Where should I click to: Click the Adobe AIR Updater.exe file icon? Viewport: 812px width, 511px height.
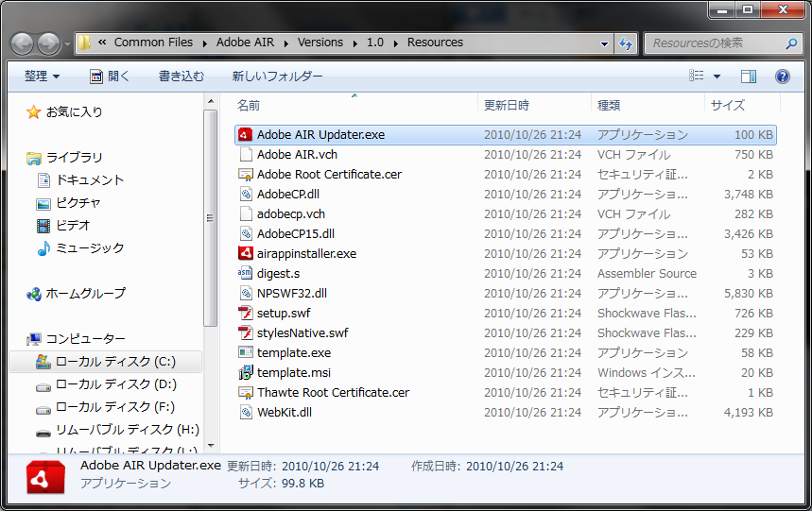click(x=245, y=135)
